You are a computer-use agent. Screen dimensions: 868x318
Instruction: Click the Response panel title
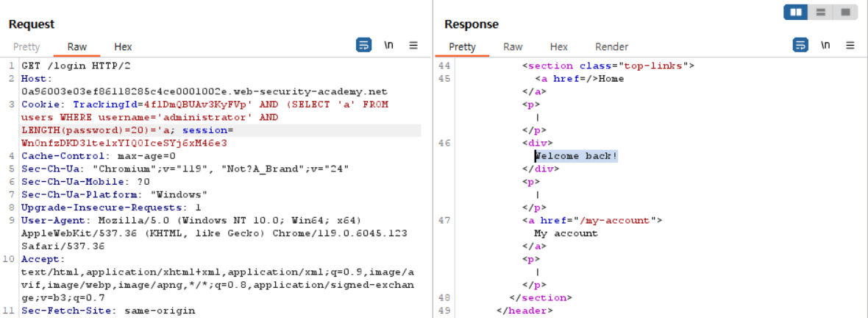pos(472,24)
